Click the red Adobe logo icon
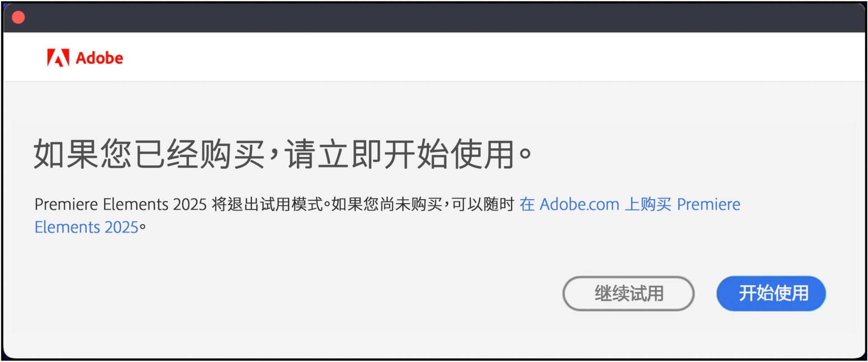Viewport: 868px width, 362px height. pos(58,58)
